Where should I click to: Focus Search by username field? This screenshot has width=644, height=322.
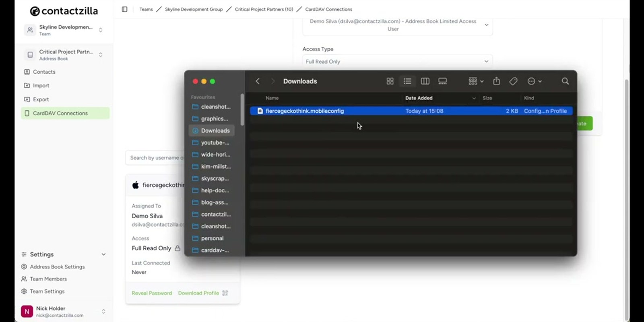click(x=155, y=158)
